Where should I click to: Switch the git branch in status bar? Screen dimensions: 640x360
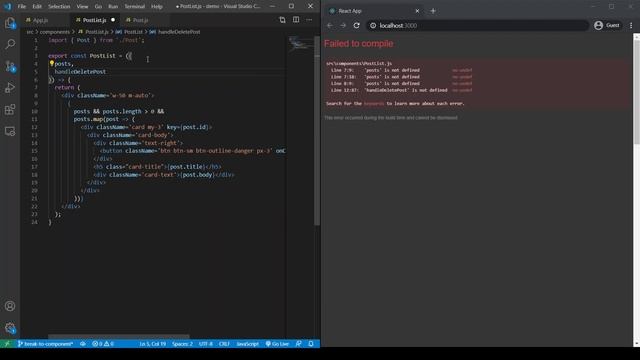click(45, 344)
